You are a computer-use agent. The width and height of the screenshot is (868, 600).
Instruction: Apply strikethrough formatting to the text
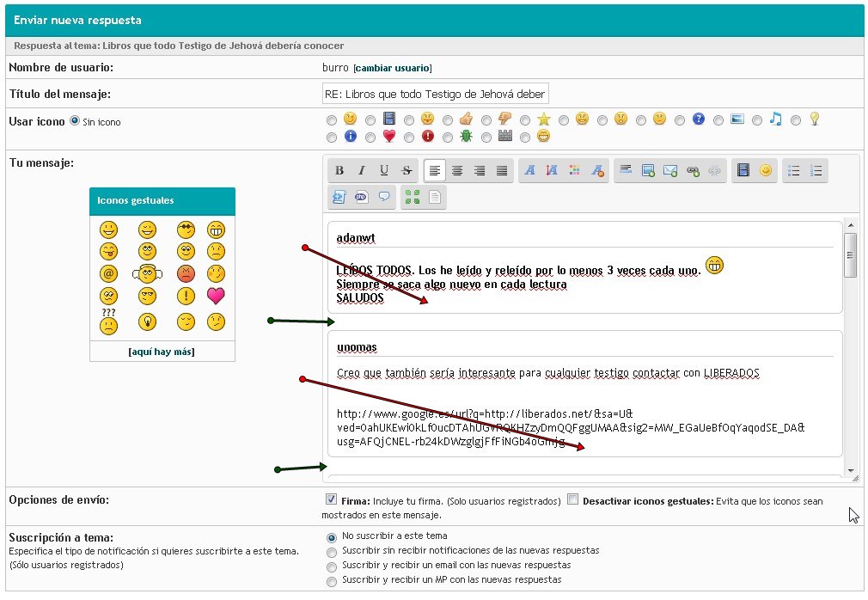click(x=406, y=171)
